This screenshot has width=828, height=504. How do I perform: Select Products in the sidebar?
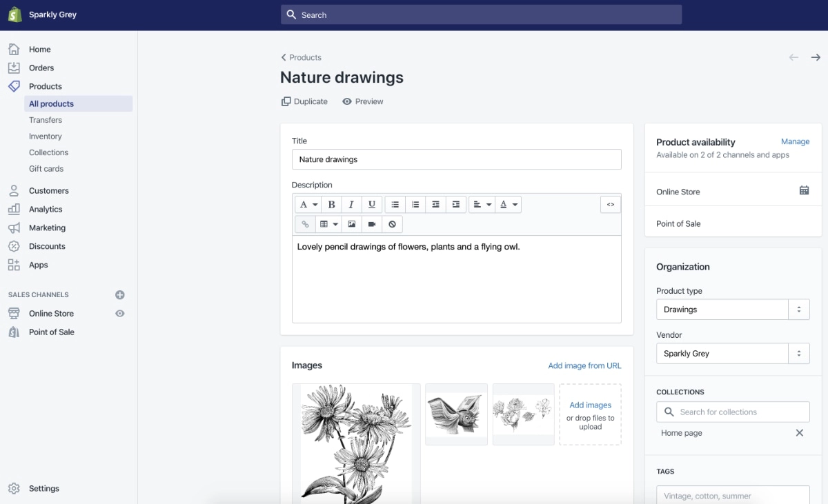pyautogui.click(x=46, y=86)
